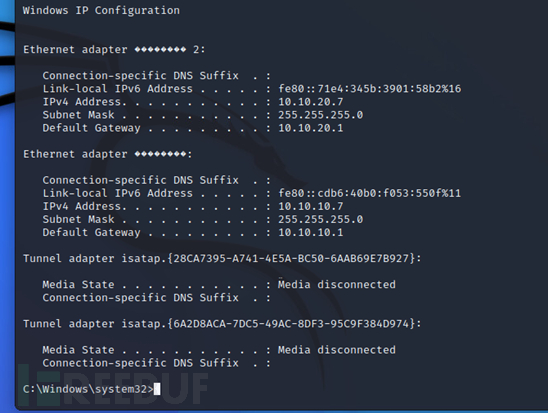
Task: Click 'Media disconnected' under the 28CA7395 adapter
Action: point(337,284)
